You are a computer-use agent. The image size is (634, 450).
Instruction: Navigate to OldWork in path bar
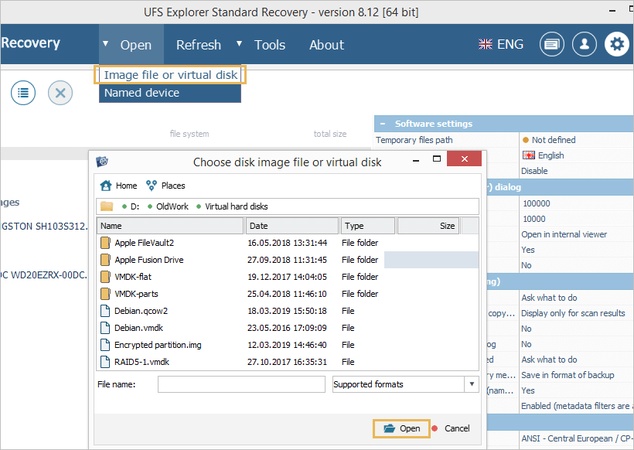(172, 207)
